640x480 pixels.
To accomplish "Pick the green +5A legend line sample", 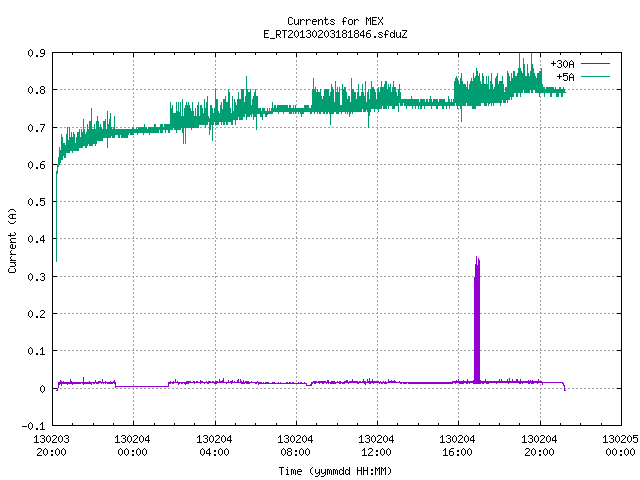I will (x=595, y=76).
